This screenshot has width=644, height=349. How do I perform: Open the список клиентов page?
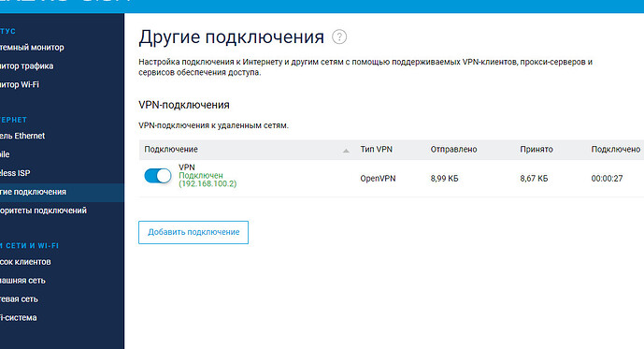point(25,262)
